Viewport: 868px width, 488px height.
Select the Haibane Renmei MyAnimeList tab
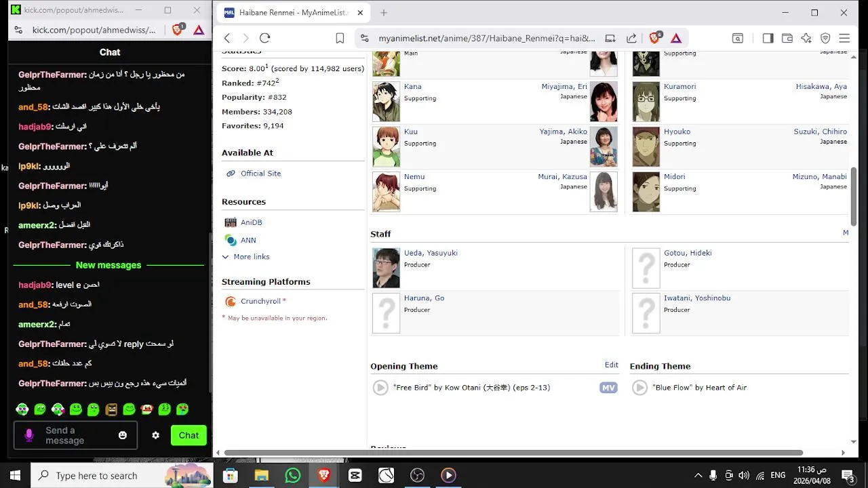tap(293, 13)
